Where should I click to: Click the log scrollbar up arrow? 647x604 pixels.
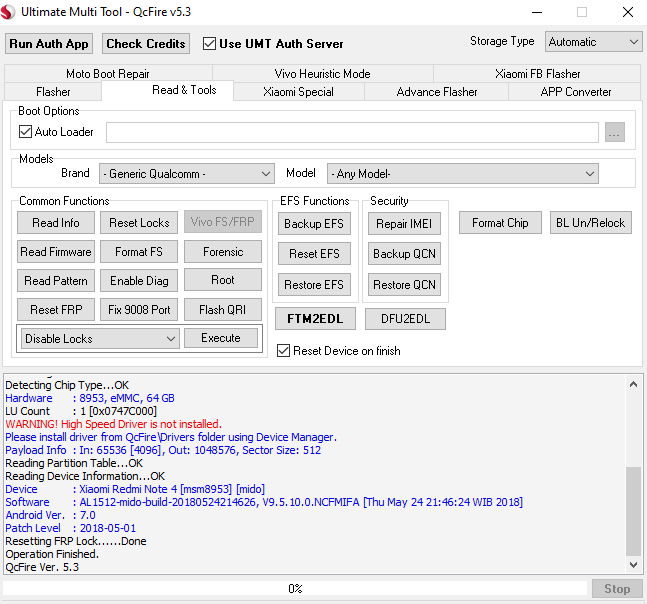coord(634,385)
